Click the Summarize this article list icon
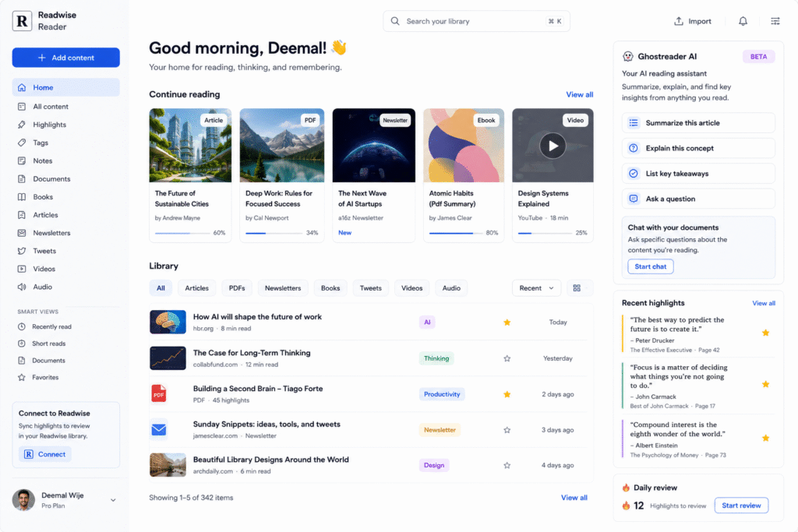 tap(633, 122)
